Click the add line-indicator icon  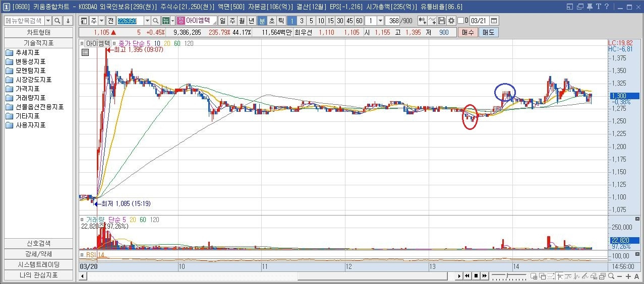(433, 21)
